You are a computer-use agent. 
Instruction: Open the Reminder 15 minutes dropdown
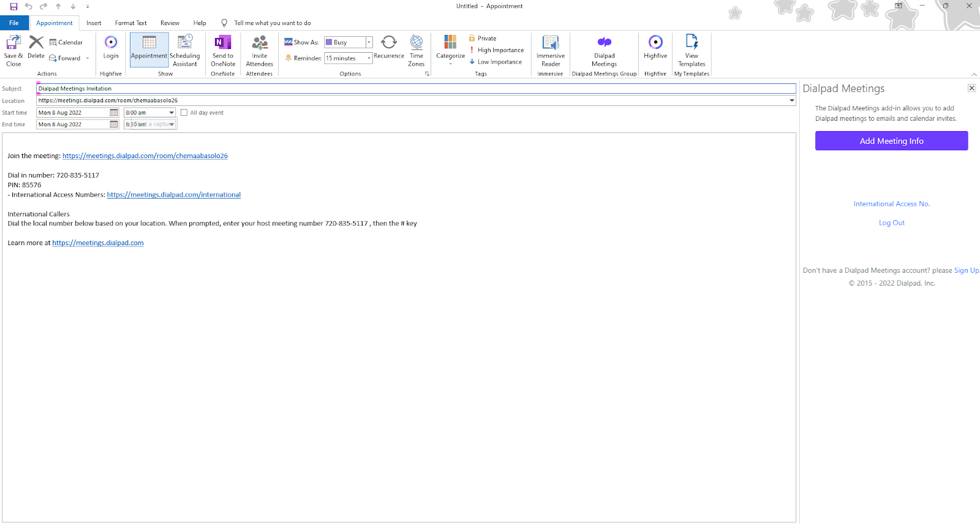point(369,58)
